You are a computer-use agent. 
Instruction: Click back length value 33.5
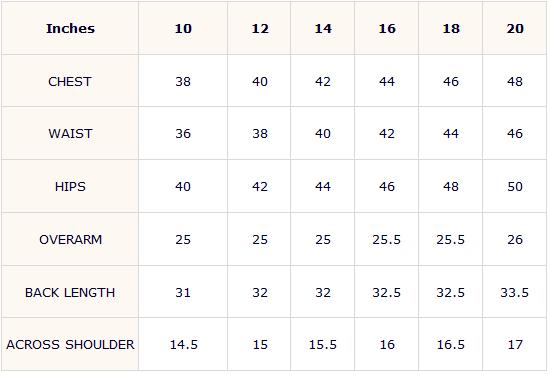click(515, 292)
